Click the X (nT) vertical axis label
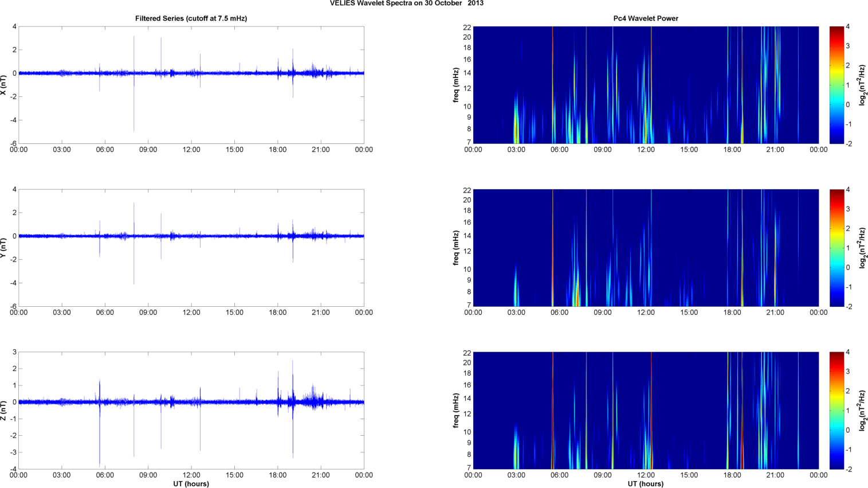 (4, 85)
